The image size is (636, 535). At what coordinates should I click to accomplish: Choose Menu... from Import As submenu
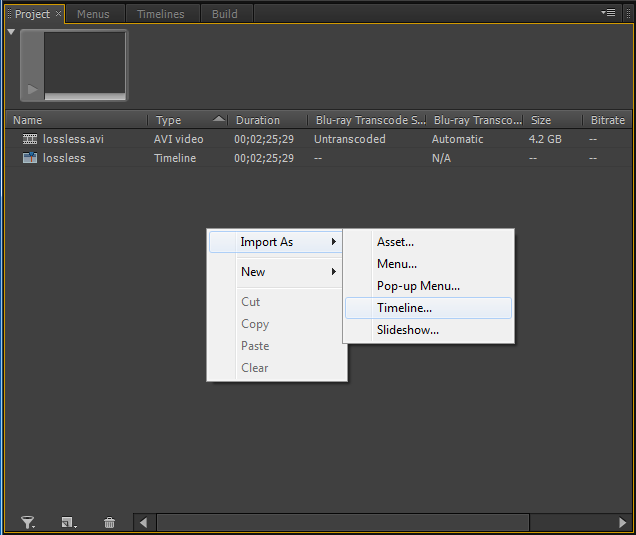pos(428,264)
